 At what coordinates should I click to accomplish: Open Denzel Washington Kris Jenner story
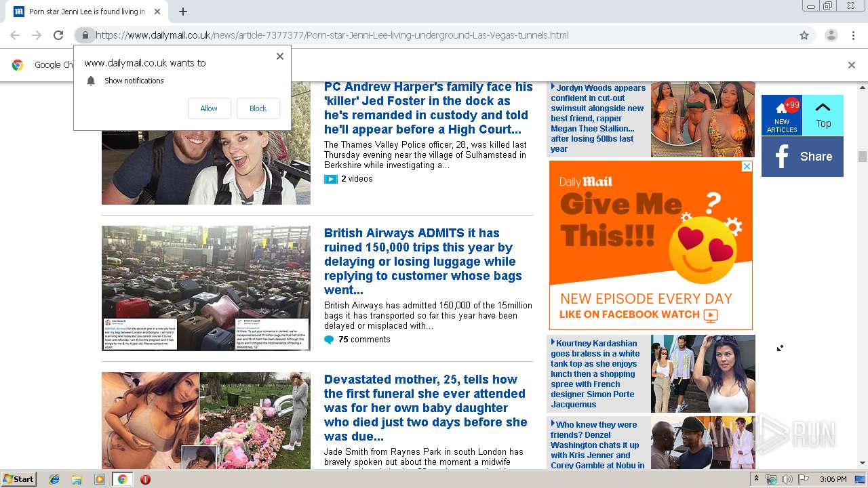click(597, 445)
